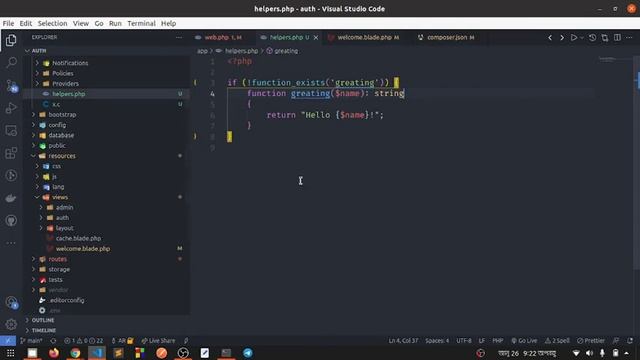Viewport: 640px width, 360px height.
Task: Open the Run and Debug view
Action: tap(11, 108)
